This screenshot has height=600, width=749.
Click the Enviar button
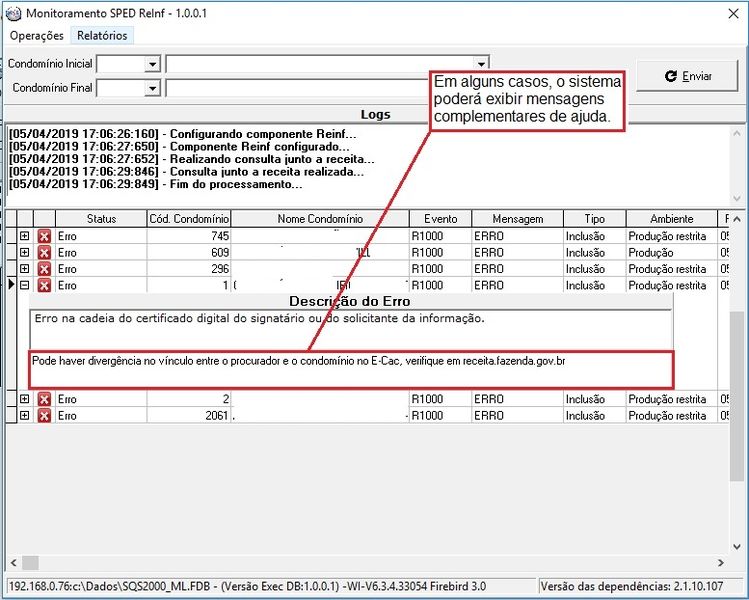pos(687,76)
